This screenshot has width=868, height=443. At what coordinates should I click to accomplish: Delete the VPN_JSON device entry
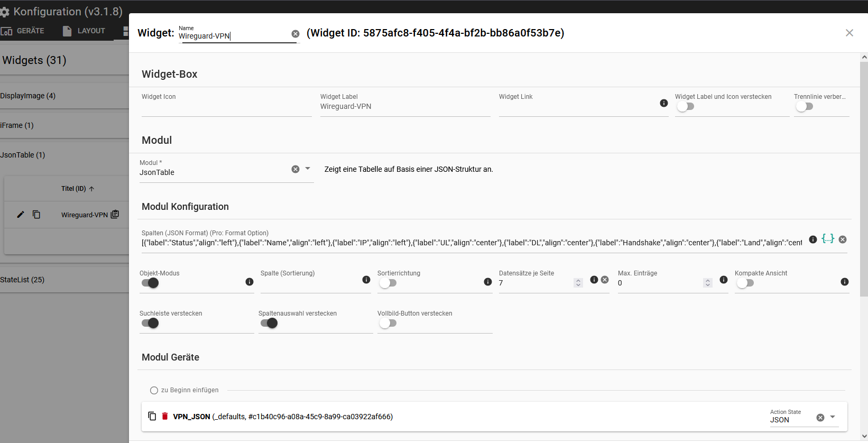pos(165,416)
